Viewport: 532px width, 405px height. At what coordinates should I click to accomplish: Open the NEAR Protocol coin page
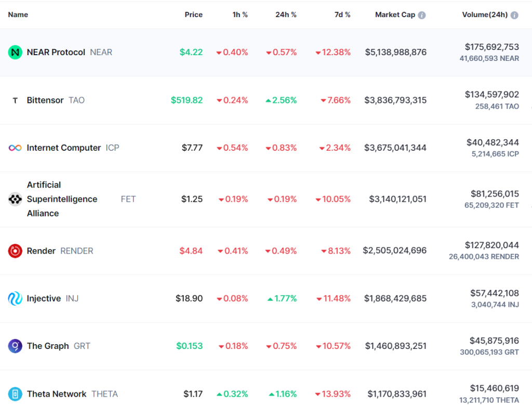[x=56, y=53]
